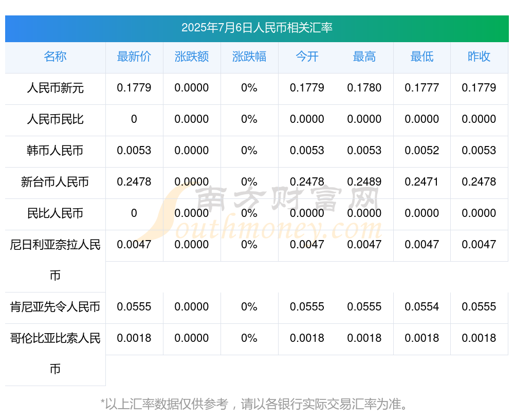Click 昨收 0.0047 in 尼日利亚奈拉人民币 row
Image resolution: width=514 pixels, height=420 pixels.
point(479,245)
